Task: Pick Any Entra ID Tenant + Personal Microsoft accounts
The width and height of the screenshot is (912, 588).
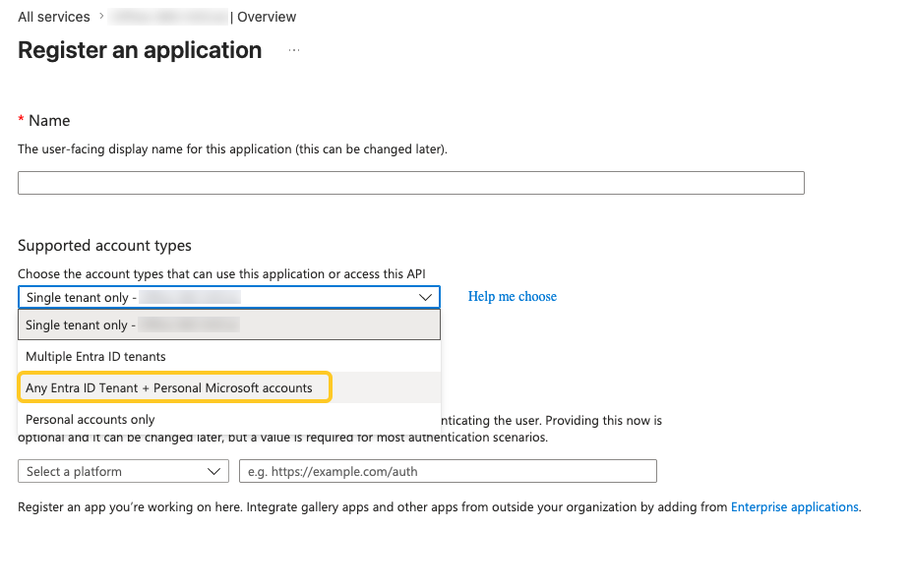Action: click(229, 387)
